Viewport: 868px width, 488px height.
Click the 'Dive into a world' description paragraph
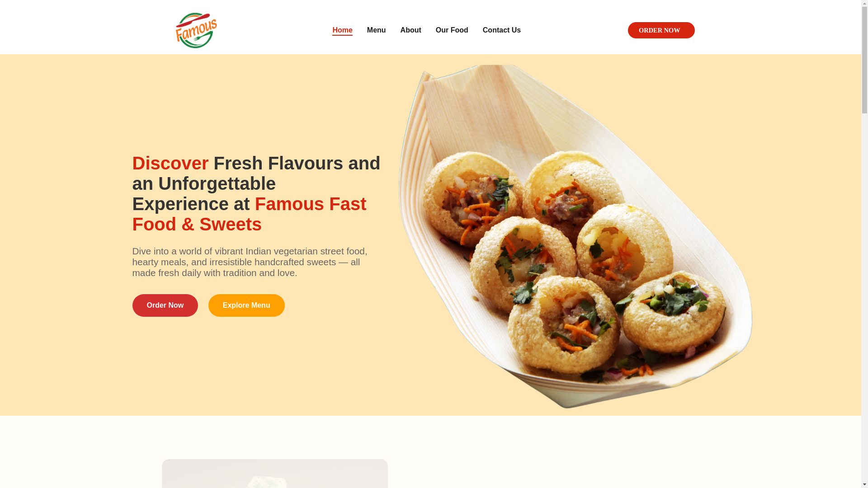[x=250, y=262]
